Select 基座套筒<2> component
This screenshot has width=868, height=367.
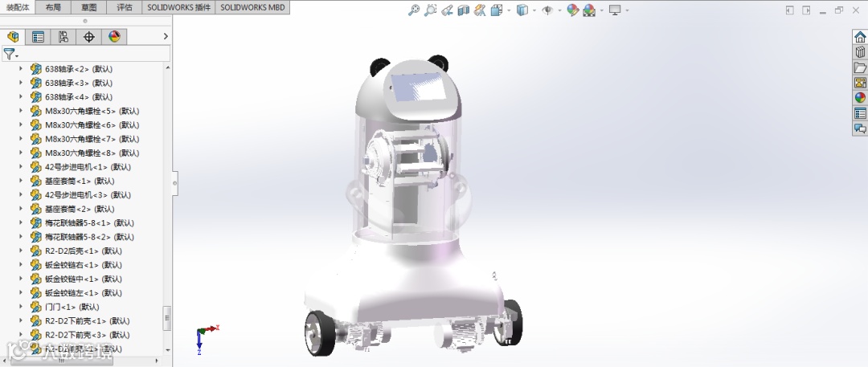click(x=80, y=209)
